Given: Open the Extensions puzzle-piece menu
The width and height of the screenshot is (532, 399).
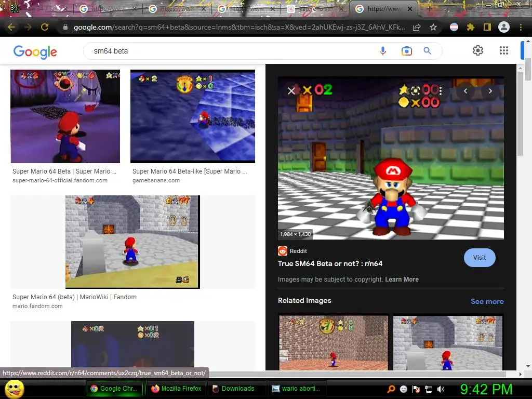Looking at the screenshot, I should 470,27.
